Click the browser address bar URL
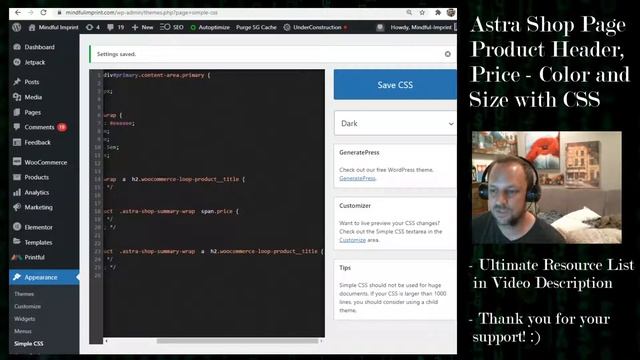The image size is (640, 360). pyautogui.click(x=142, y=13)
